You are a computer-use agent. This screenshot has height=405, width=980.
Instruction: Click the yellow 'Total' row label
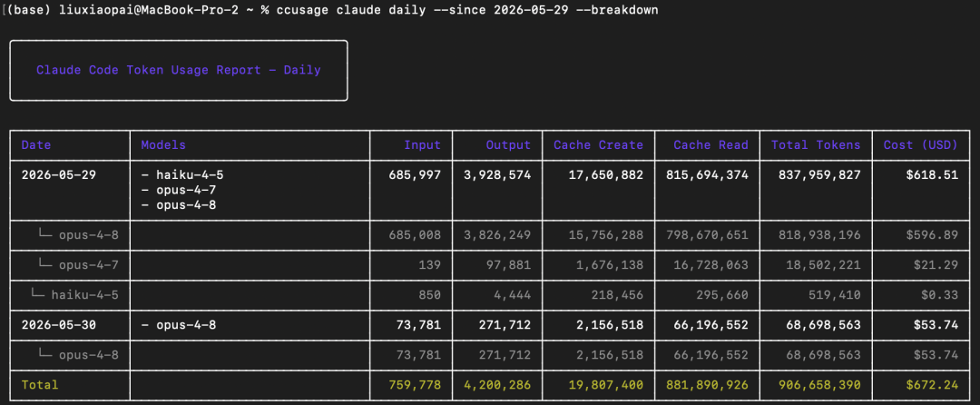(40, 385)
